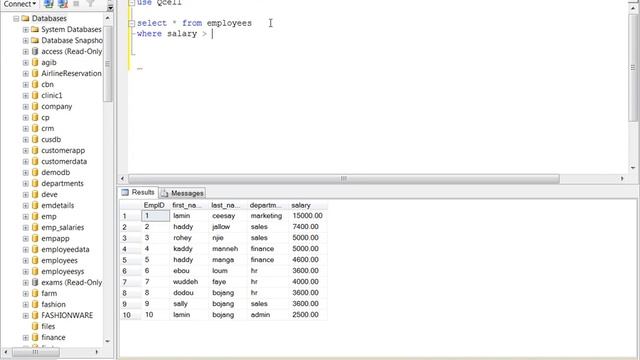Click Object Explorer horizontal scroll-right arrow
The height and width of the screenshot is (360, 640).
(x=97, y=352)
